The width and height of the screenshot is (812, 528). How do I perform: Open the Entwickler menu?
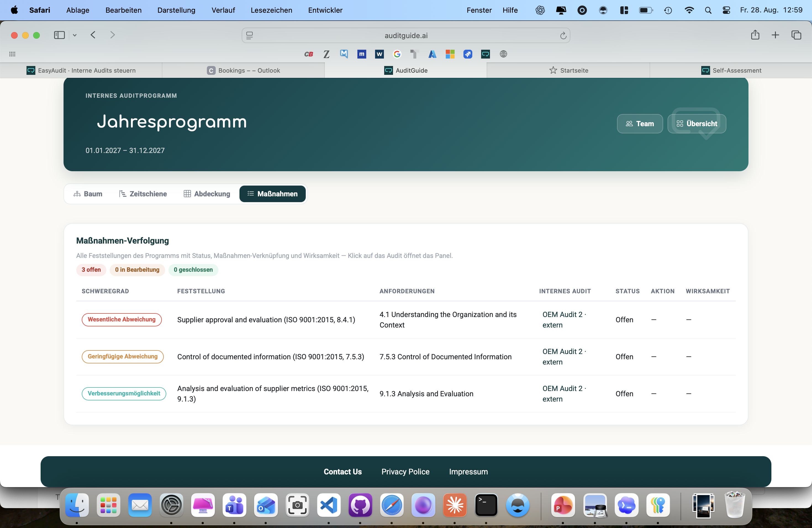tap(325, 10)
